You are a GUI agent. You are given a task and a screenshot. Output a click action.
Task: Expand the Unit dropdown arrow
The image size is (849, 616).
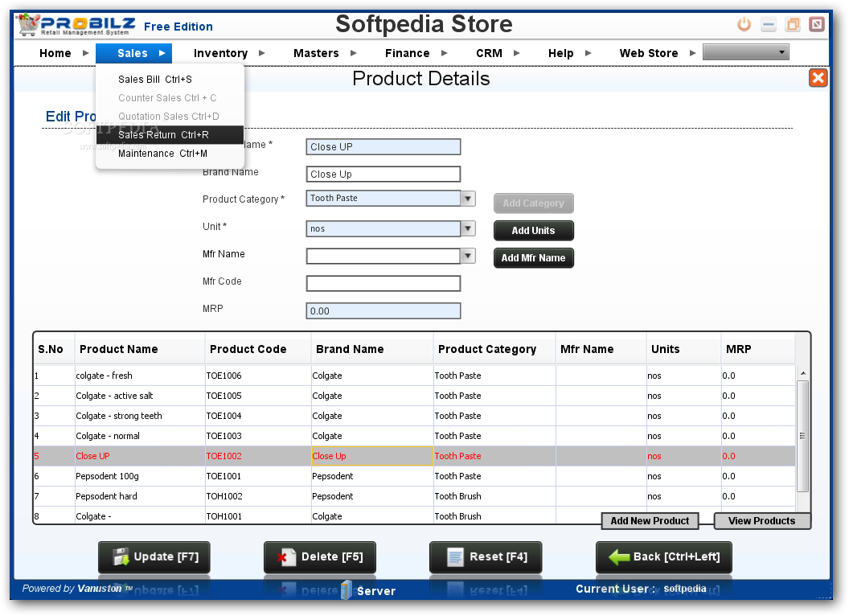point(468,228)
